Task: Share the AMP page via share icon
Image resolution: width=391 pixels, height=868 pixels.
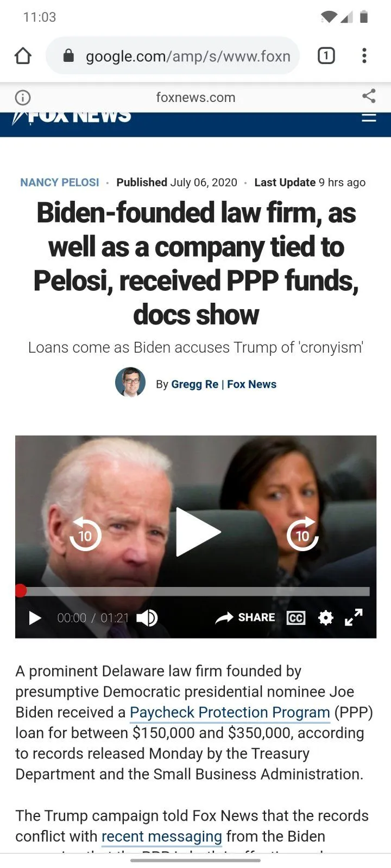Action: point(369,97)
